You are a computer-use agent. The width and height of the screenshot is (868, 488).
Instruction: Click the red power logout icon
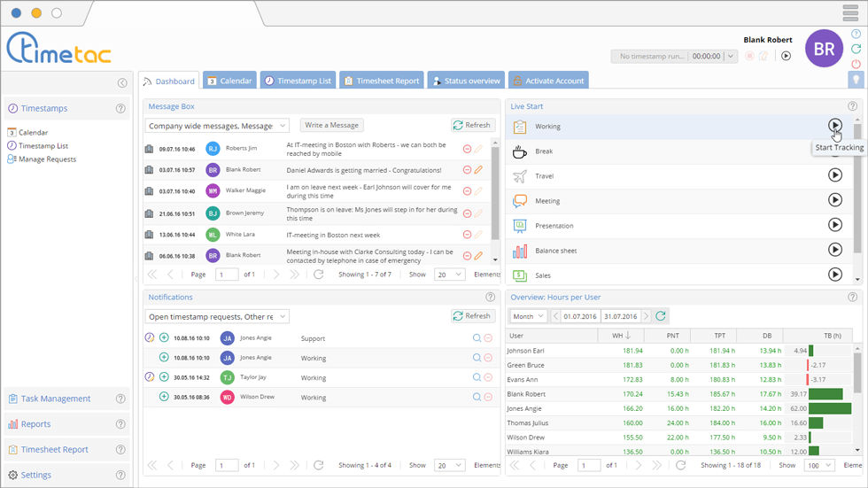(x=856, y=64)
